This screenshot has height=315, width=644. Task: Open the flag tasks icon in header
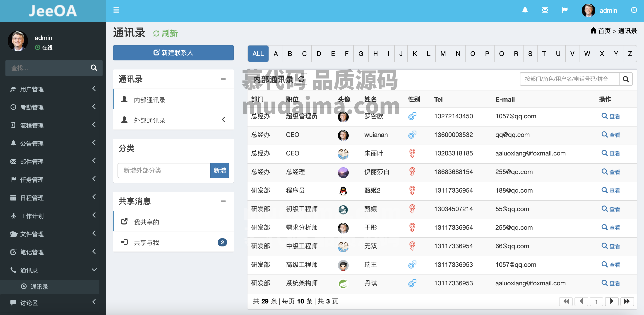click(565, 10)
